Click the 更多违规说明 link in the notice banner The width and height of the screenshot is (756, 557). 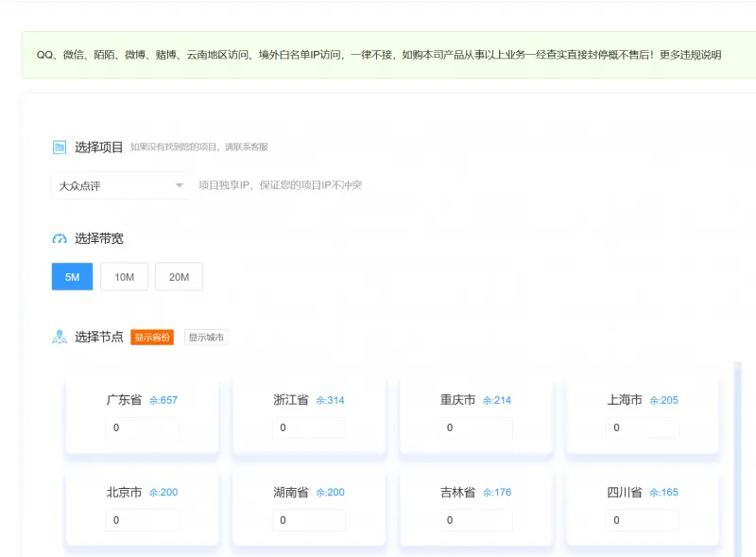coord(691,55)
